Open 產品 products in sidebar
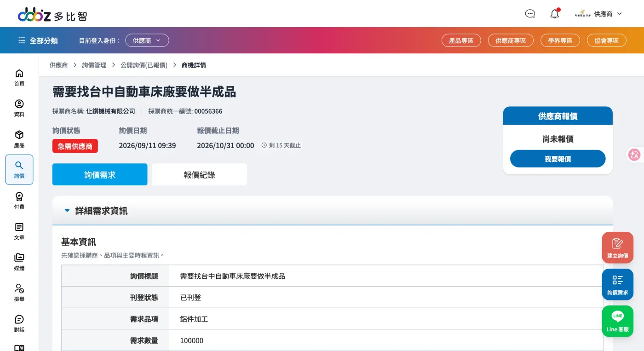644x351 pixels. [19, 139]
